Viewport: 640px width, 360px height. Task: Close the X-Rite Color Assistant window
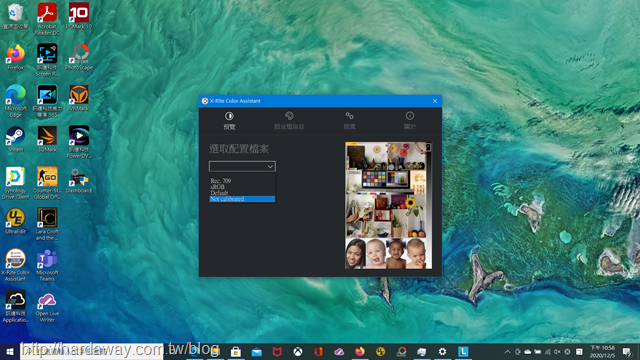(x=435, y=101)
